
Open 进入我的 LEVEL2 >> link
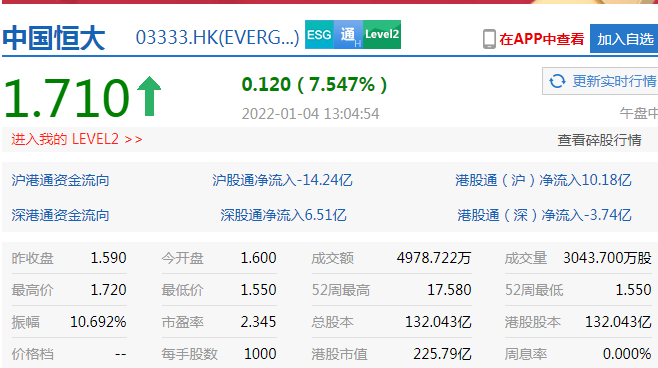pyautogui.click(x=77, y=139)
